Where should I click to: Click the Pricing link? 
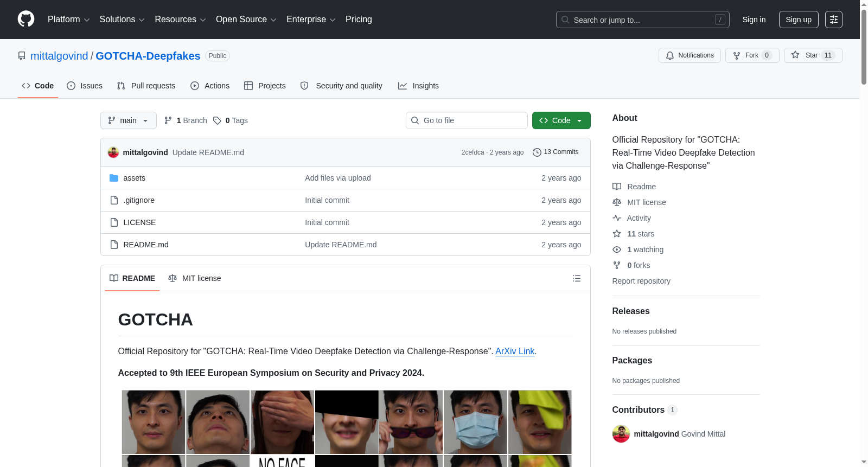[x=359, y=20]
